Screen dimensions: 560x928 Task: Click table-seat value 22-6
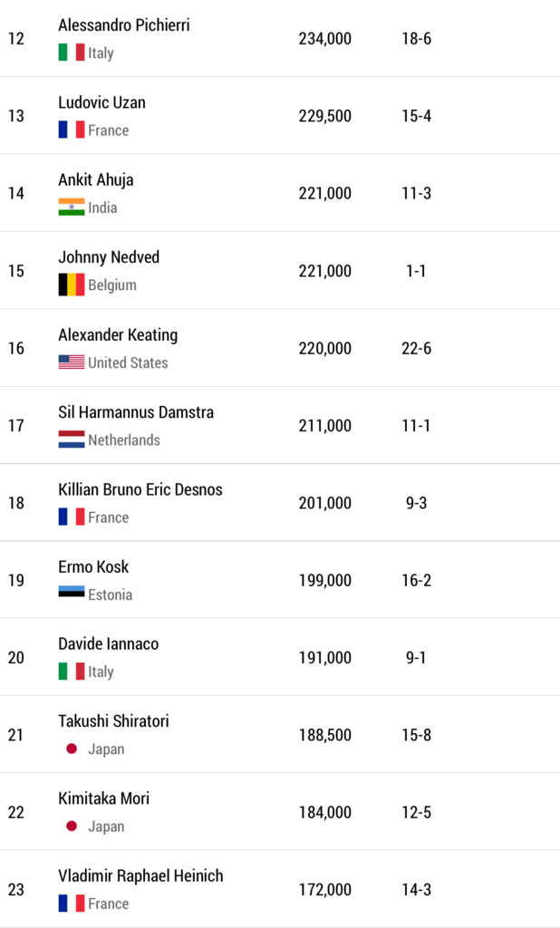pos(416,348)
